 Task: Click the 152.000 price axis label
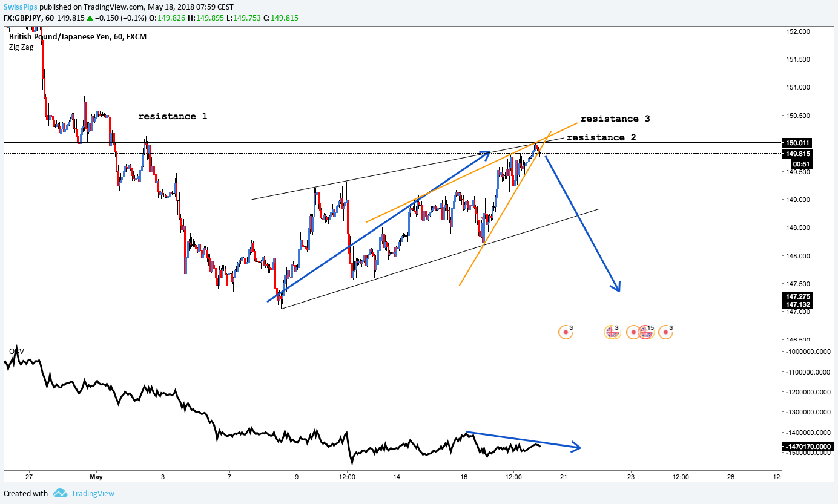tap(799, 31)
